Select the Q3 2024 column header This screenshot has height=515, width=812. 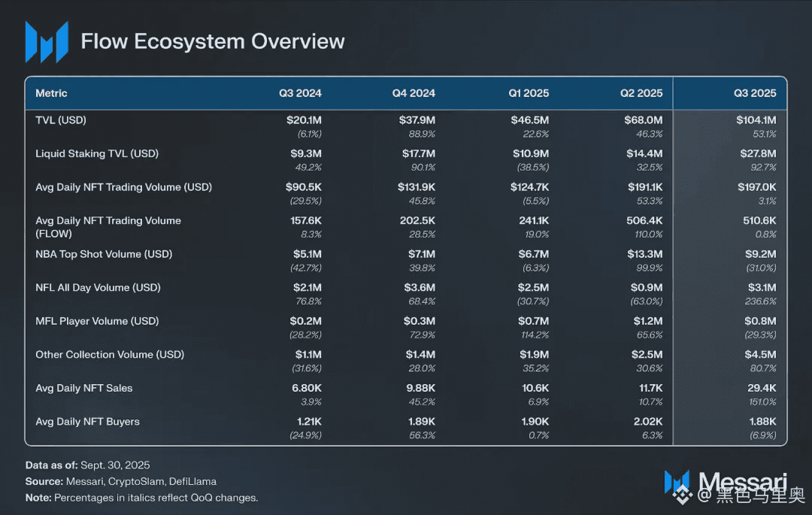click(300, 93)
